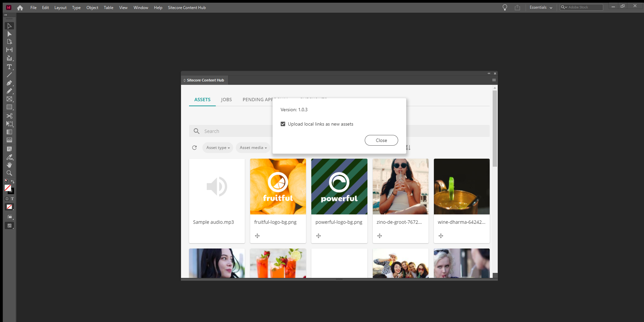Open the Sitecore Content Hub menu
The width and height of the screenshot is (644, 322).
pos(494,80)
